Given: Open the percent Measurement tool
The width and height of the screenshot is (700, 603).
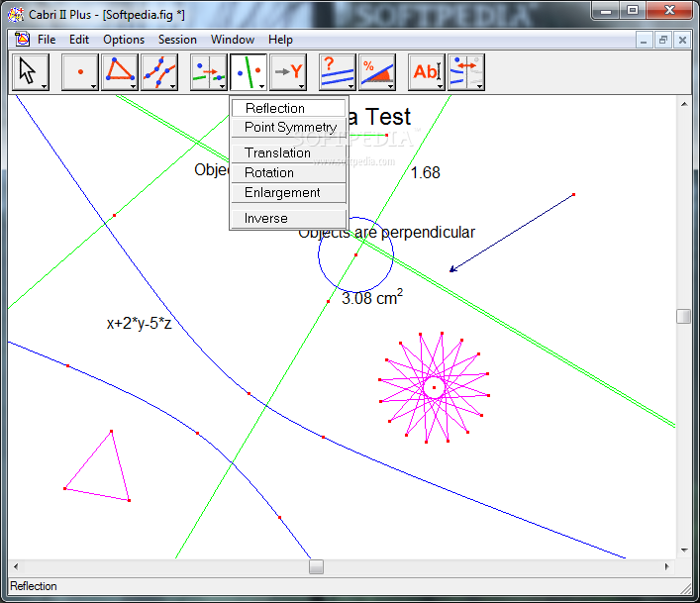Looking at the screenshot, I should tap(377, 71).
